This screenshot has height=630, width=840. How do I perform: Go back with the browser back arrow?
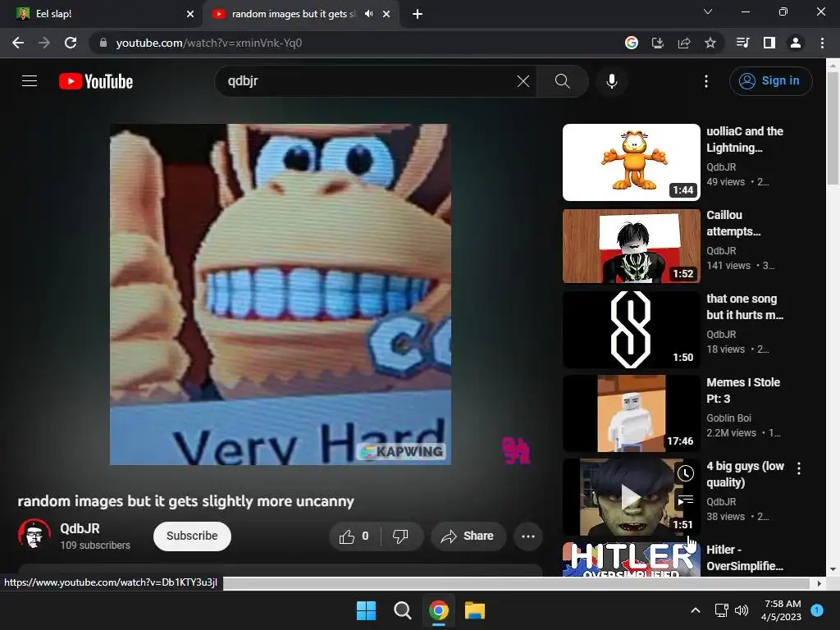[18, 43]
